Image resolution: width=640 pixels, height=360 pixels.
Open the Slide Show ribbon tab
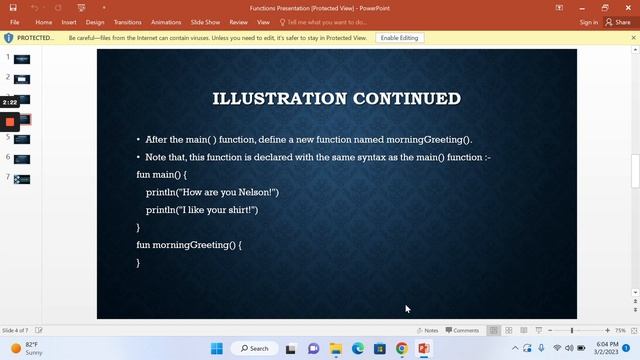(x=205, y=22)
